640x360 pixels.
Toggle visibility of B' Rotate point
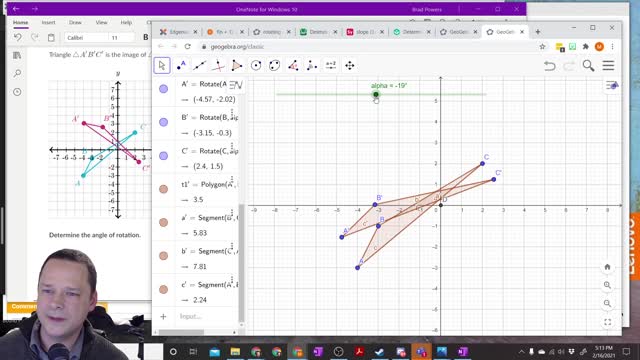click(163, 122)
